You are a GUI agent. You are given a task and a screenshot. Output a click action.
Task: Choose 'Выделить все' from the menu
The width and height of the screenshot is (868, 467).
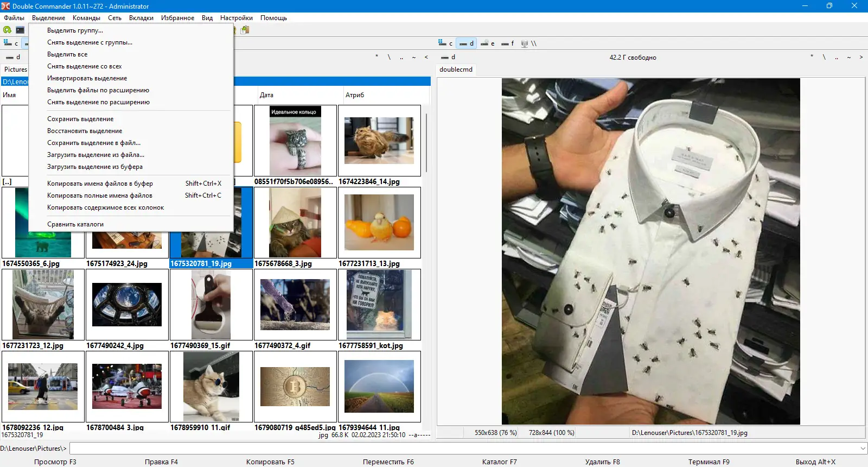67,54
